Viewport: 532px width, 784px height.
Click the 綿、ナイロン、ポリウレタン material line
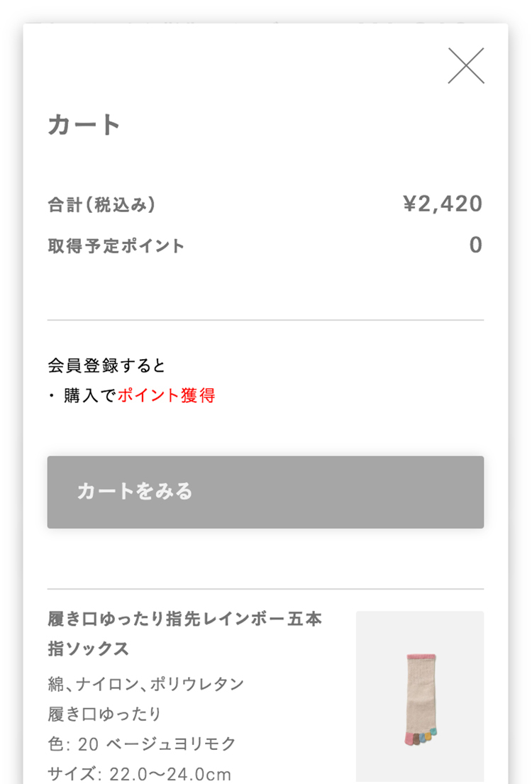[x=146, y=684]
